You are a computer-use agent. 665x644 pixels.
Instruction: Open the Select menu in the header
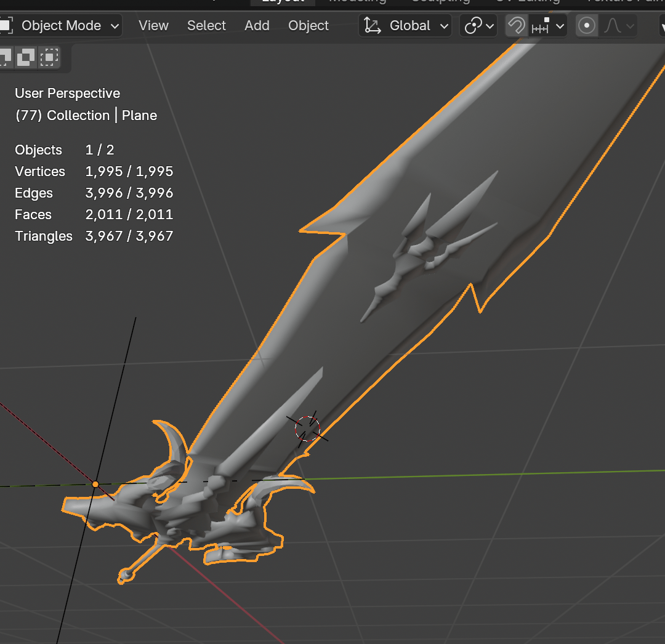pyautogui.click(x=206, y=26)
